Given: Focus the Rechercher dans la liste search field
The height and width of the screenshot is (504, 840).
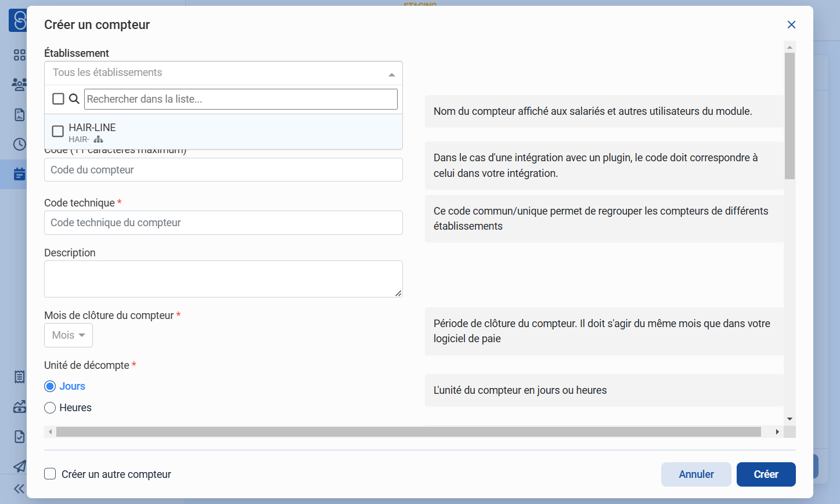Looking at the screenshot, I should 241,99.
